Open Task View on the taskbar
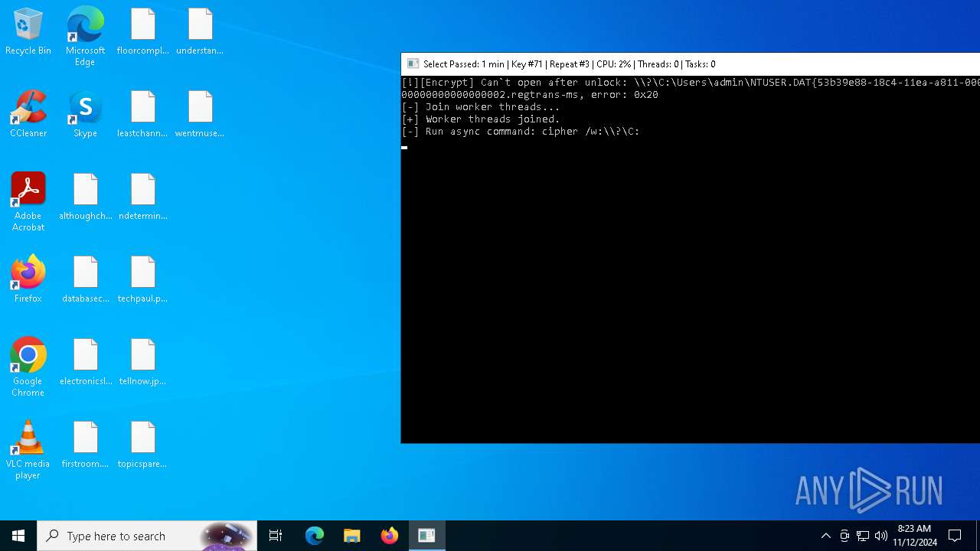The height and width of the screenshot is (551, 980). [276, 536]
